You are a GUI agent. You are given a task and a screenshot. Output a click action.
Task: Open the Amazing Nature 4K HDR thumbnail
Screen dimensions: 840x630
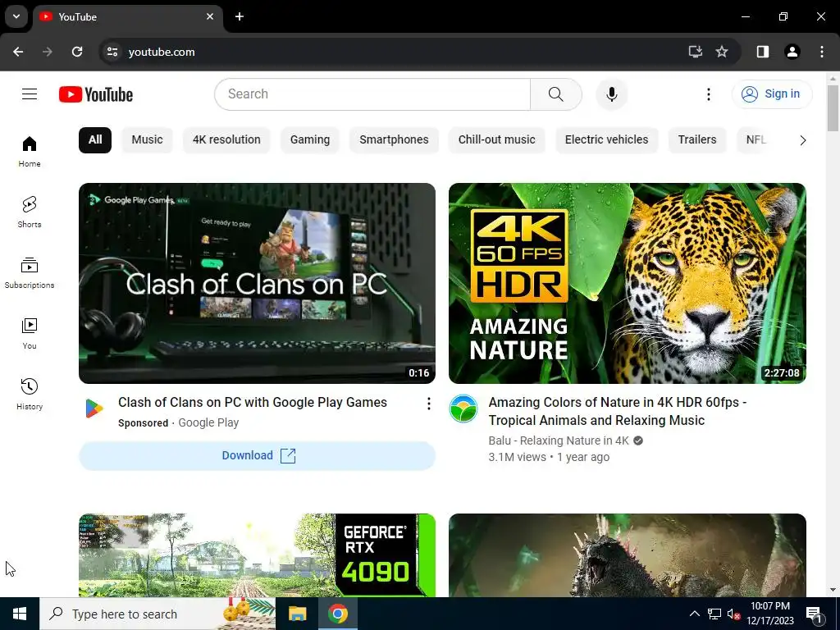[x=628, y=283]
